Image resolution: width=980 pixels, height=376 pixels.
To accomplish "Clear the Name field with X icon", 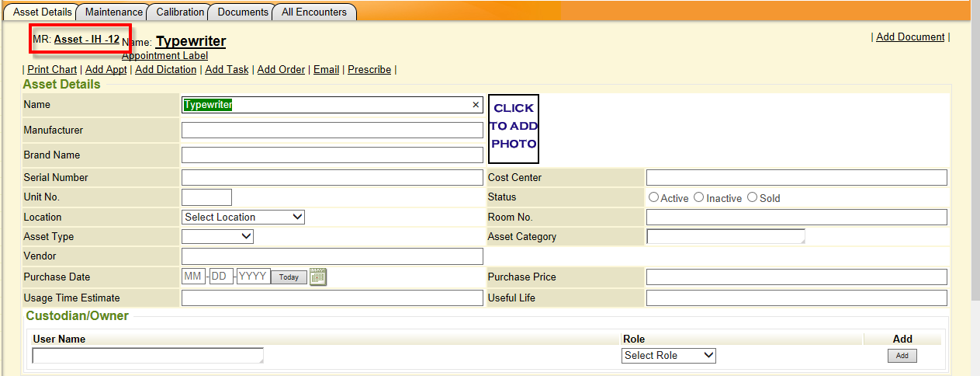I will 476,105.
